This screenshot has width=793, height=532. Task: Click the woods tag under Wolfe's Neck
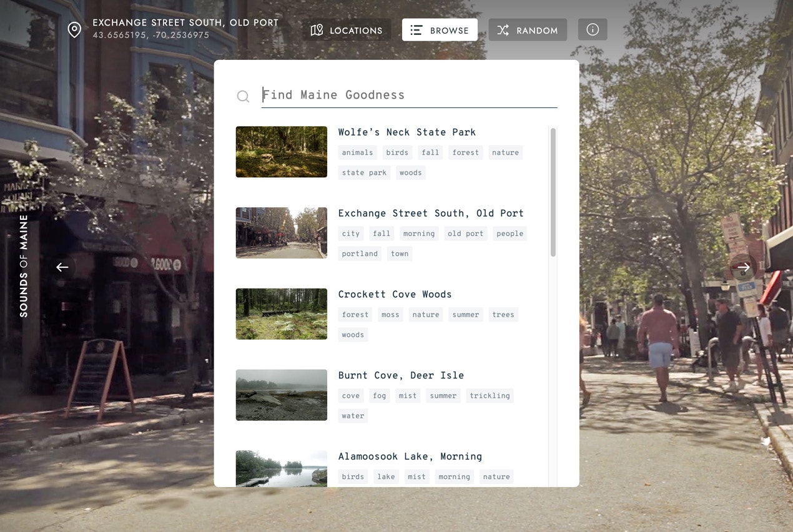pyautogui.click(x=411, y=172)
